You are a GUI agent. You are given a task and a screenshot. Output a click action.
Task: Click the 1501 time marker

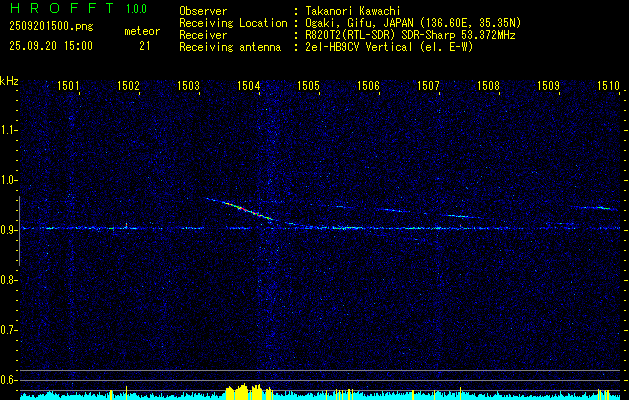[x=68, y=85]
